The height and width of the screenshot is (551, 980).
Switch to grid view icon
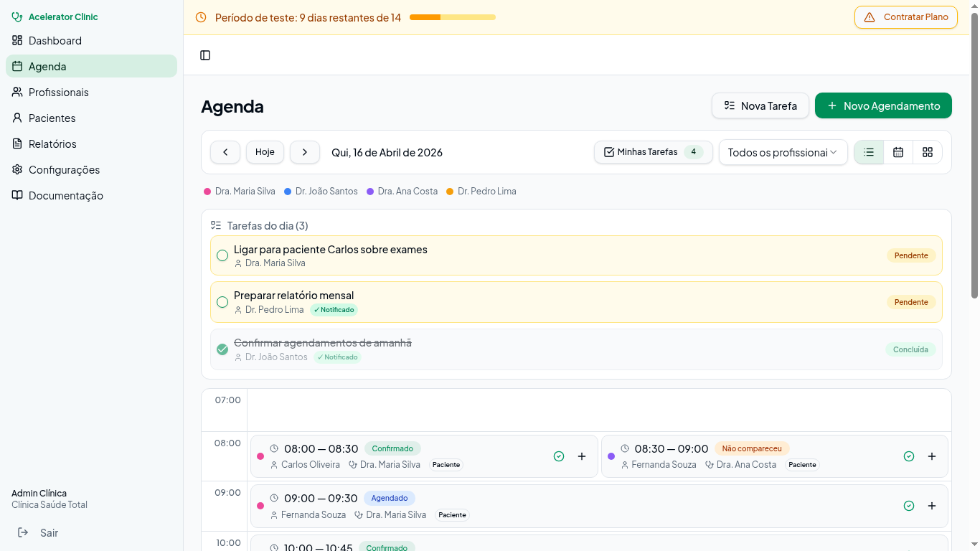[x=928, y=152]
